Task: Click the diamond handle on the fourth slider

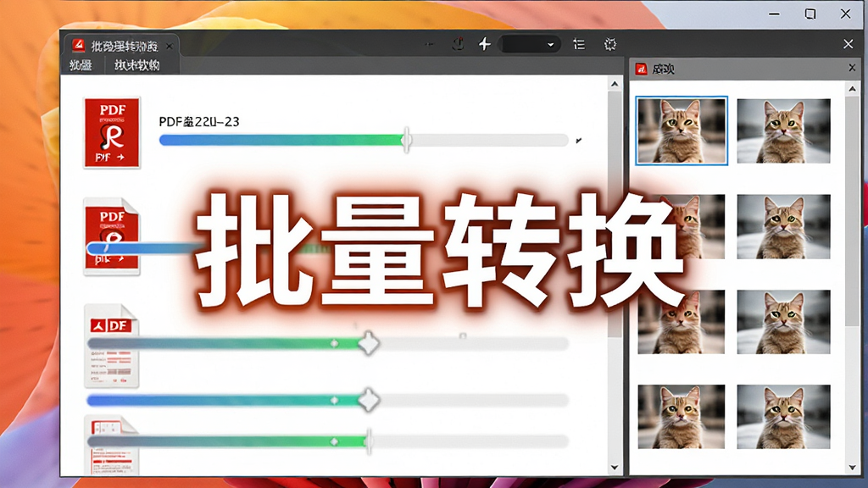Action: (369, 400)
